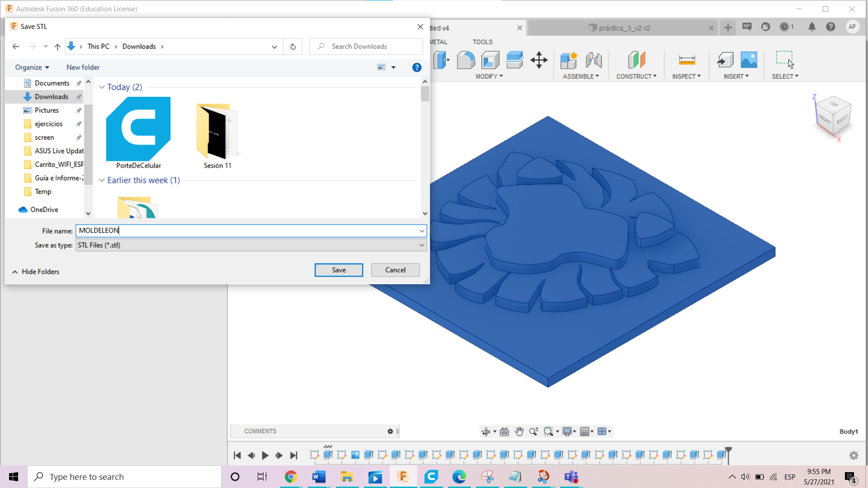The height and width of the screenshot is (488, 868).
Task: Open recent locations dropdown arrow
Action: 46,47
